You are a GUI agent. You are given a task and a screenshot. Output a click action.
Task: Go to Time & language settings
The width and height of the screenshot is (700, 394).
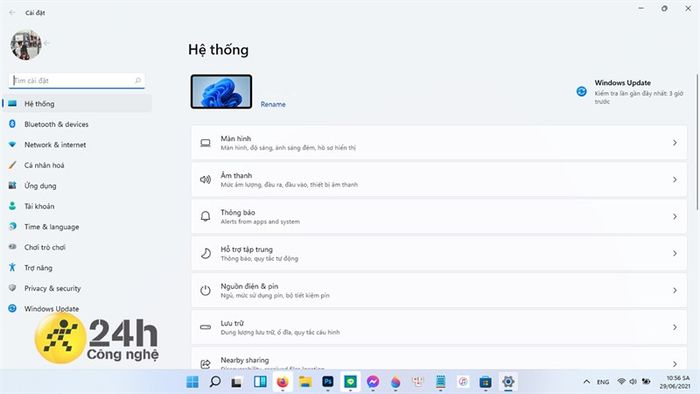pos(52,227)
